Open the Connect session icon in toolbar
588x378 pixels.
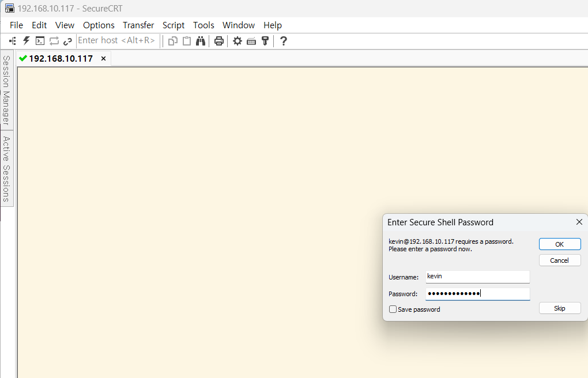[12, 41]
